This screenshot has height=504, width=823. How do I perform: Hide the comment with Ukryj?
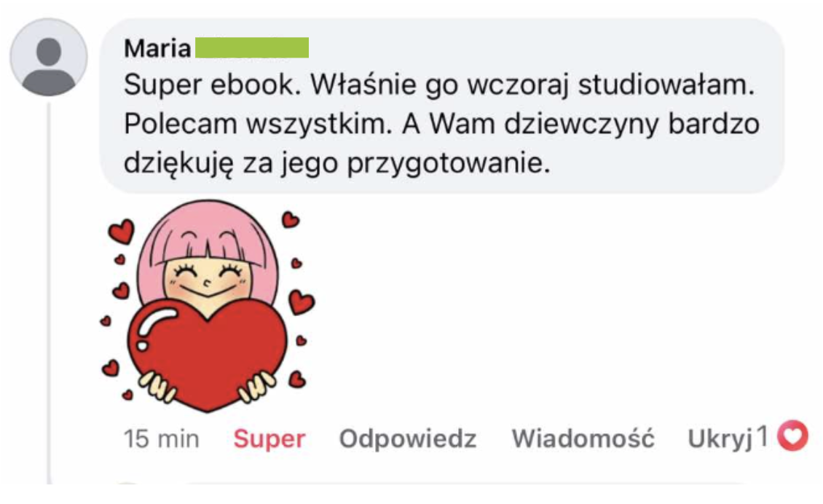pos(720,439)
